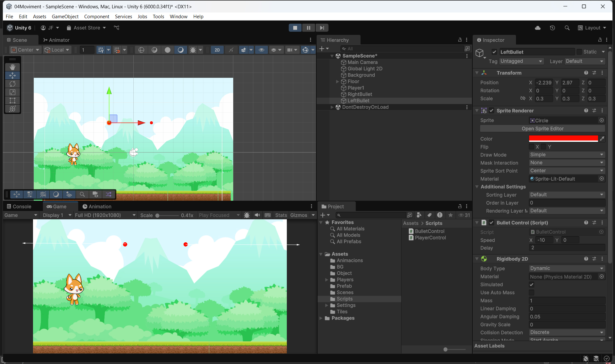Open the Layout dropdown
The image size is (615, 364).
pyautogui.click(x=592, y=28)
